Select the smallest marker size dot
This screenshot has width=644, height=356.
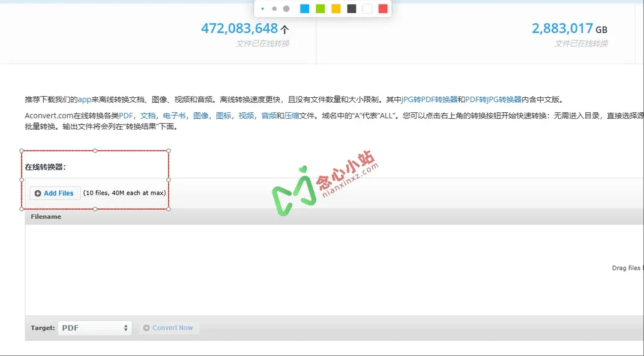[x=262, y=8]
